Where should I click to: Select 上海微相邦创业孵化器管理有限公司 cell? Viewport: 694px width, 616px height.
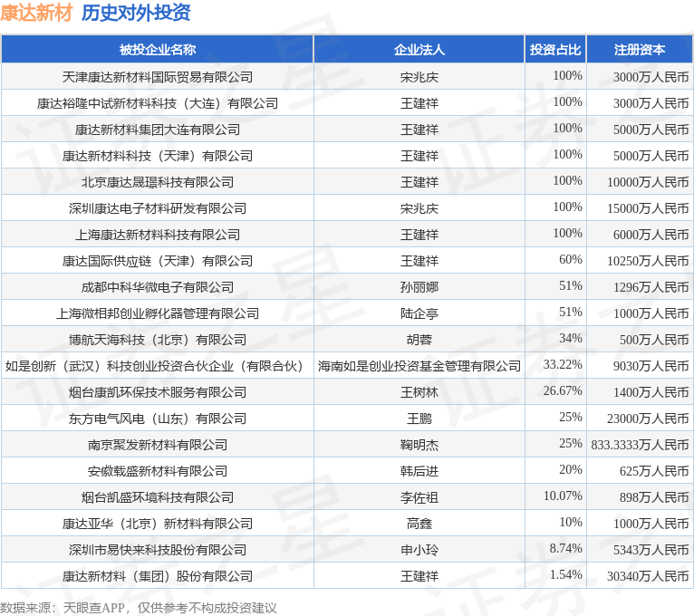click(157, 313)
